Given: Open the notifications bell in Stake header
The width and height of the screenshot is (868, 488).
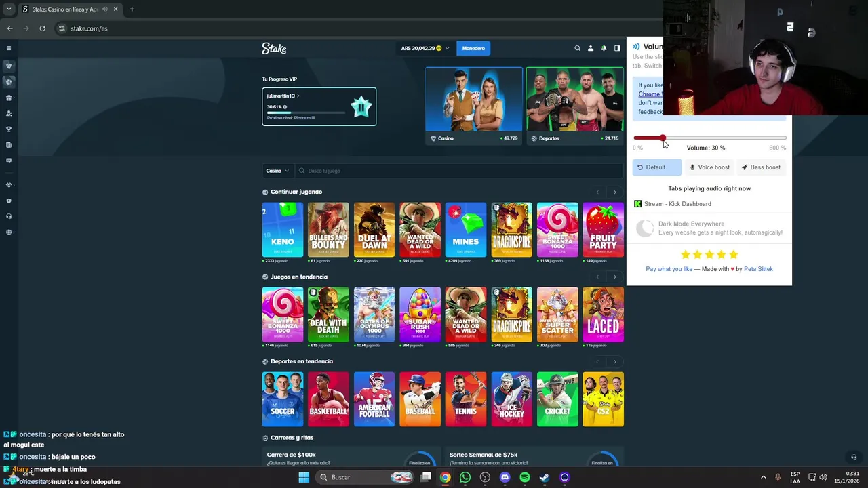Looking at the screenshot, I should pos(604,48).
